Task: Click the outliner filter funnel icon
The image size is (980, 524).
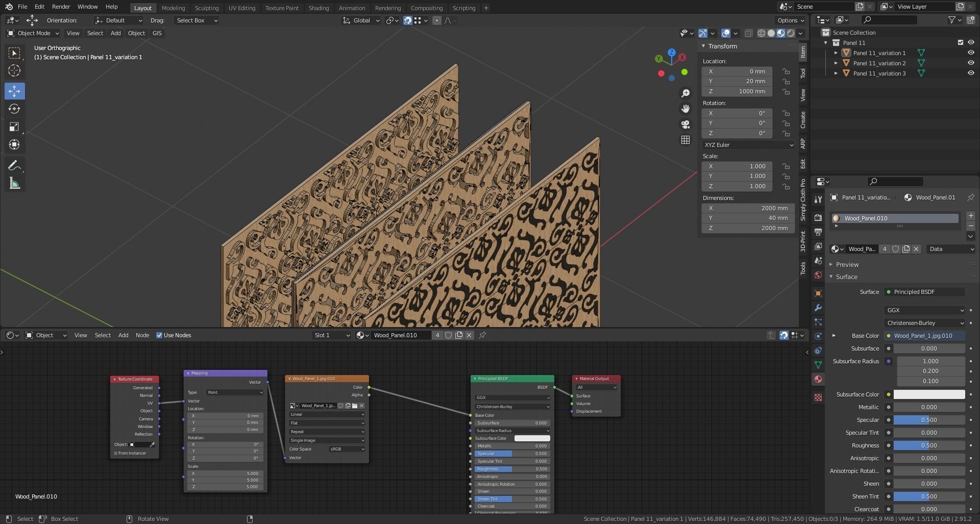Action: 952,20
